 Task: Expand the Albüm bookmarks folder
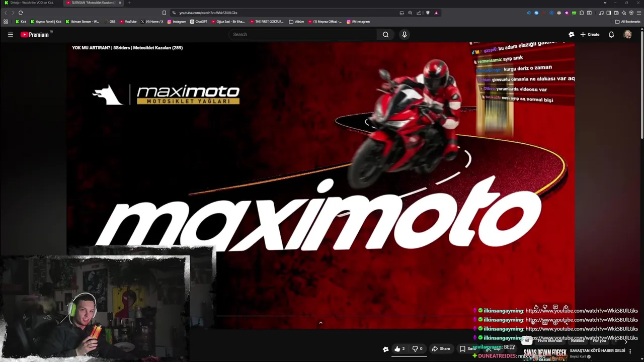coord(296,22)
